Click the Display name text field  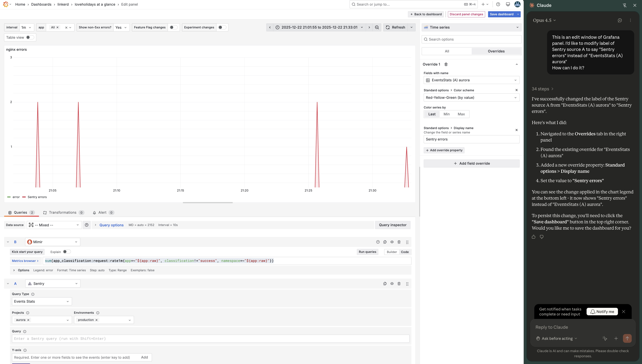(471, 139)
